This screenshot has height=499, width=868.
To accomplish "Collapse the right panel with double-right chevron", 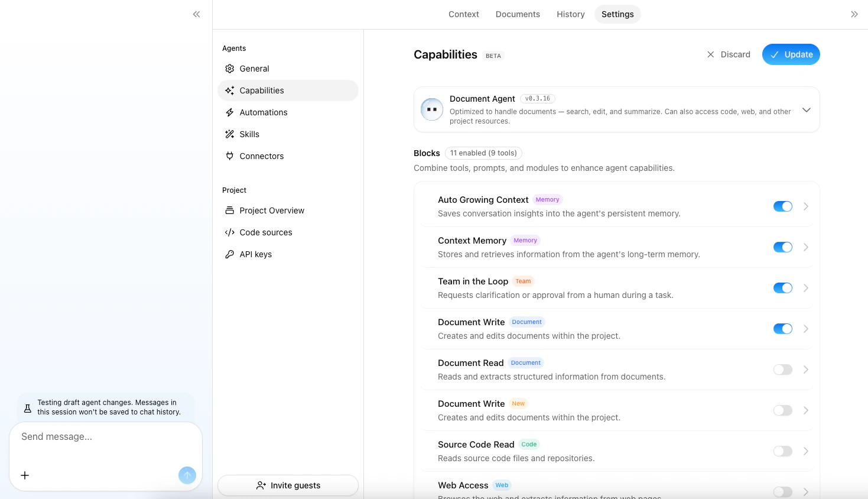I will (854, 14).
